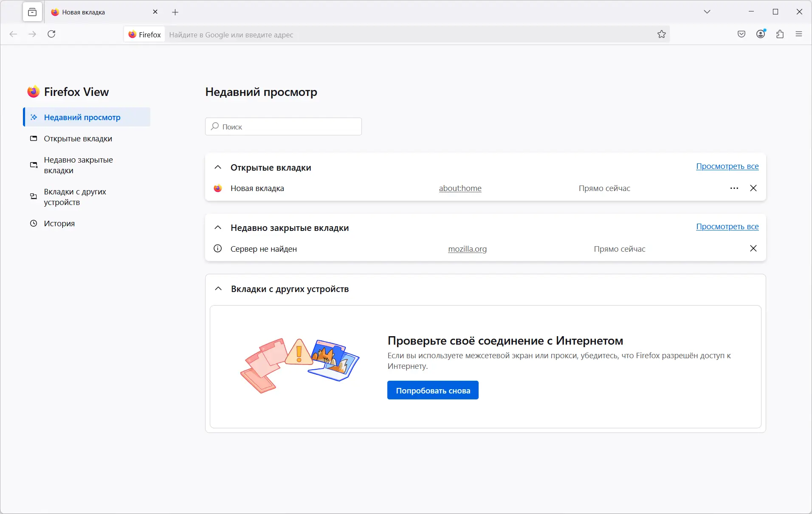Collapse the Открытые вкладки section
This screenshot has width=812, height=514.
(x=218, y=167)
